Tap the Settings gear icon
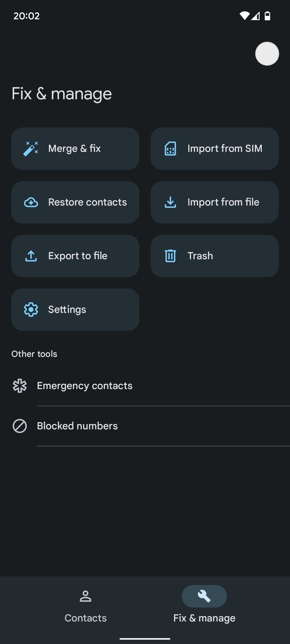290x644 pixels. tap(31, 310)
